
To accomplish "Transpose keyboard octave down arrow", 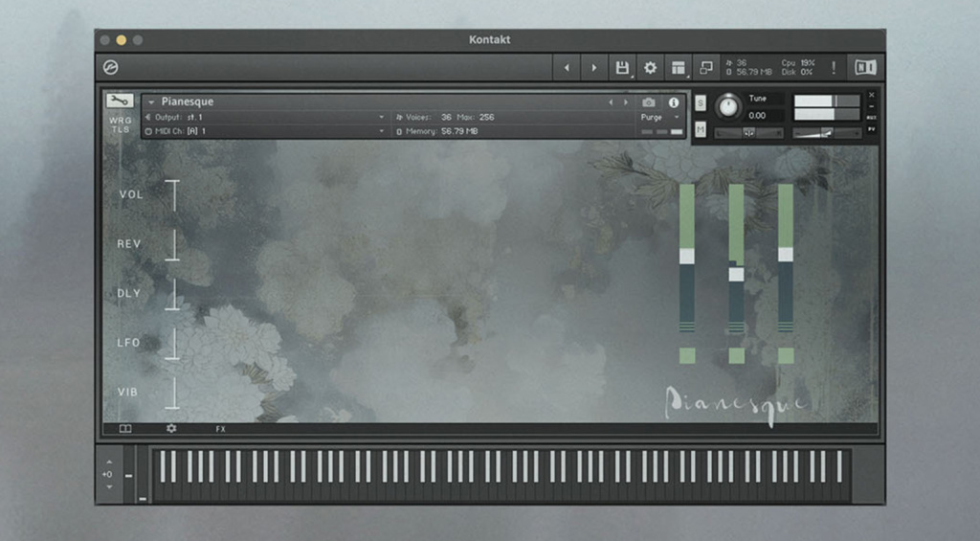I will [x=109, y=486].
